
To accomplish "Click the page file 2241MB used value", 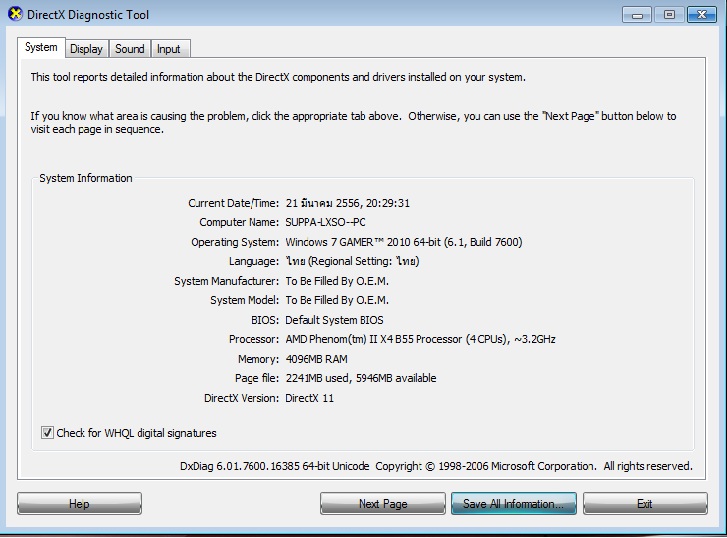I will (x=361, y=378).
